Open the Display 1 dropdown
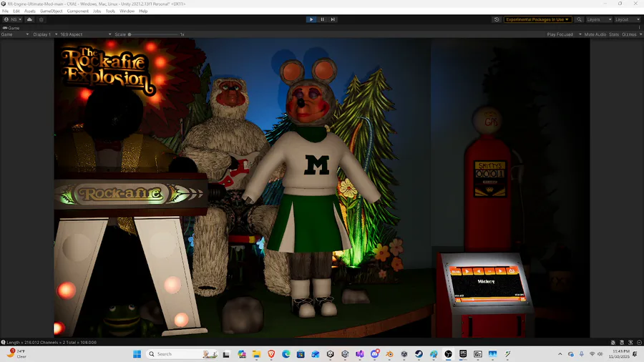 (x=45, y=34)
